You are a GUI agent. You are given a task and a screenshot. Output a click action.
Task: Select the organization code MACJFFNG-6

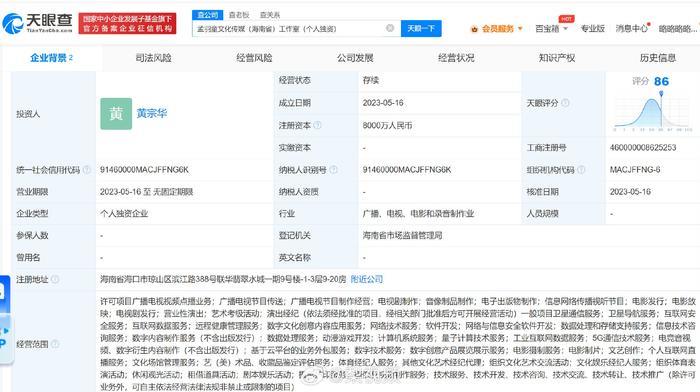[635, 170]
